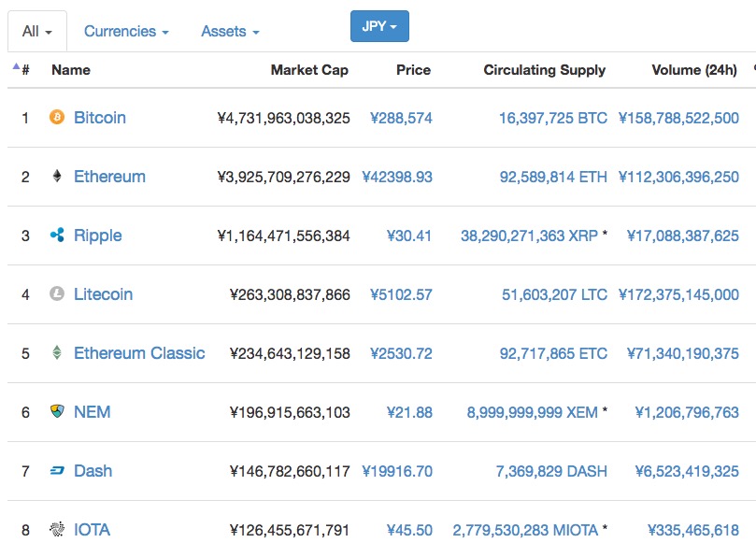Viewport: 756px width, 557px height.
Task: Select NEM market cap ¥196,915,663,103
Action: (290, 412)
